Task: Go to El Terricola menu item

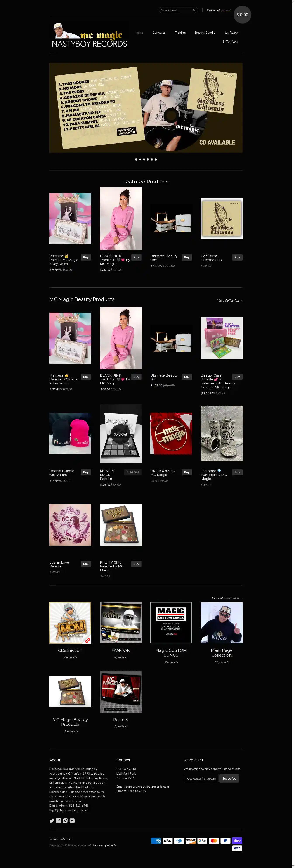Action: 230,41
